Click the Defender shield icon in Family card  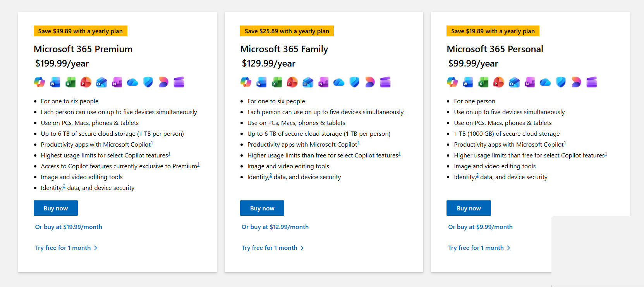pyautogui.click(x=354, y=82)
